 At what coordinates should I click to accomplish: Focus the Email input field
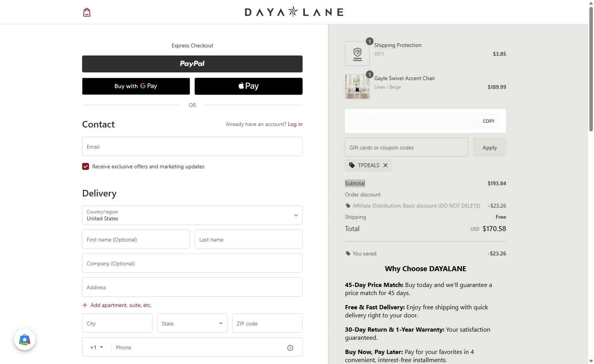coord(192,146)
